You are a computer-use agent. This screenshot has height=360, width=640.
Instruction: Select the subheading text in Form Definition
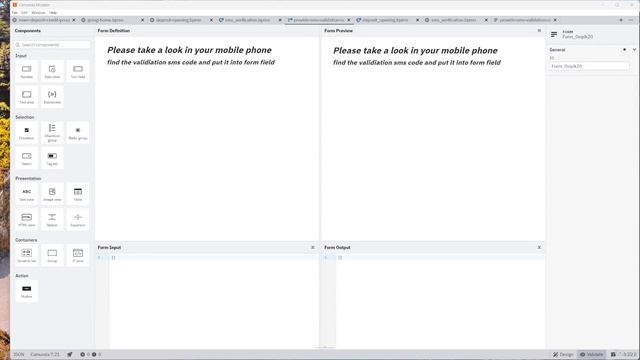pyautogui.click(x=191, y=62)
